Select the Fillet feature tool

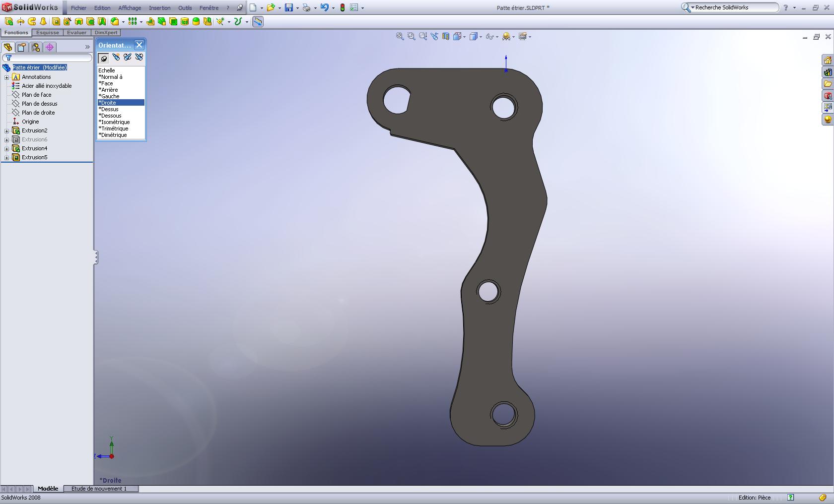pyautogui.click(x=115, y=21)
